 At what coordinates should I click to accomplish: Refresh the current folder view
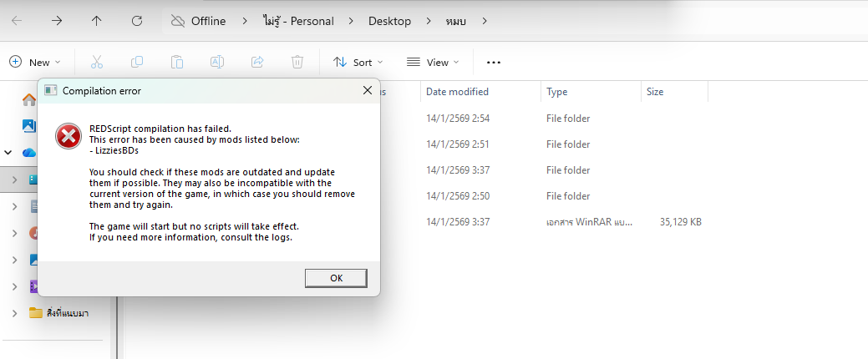137,21
